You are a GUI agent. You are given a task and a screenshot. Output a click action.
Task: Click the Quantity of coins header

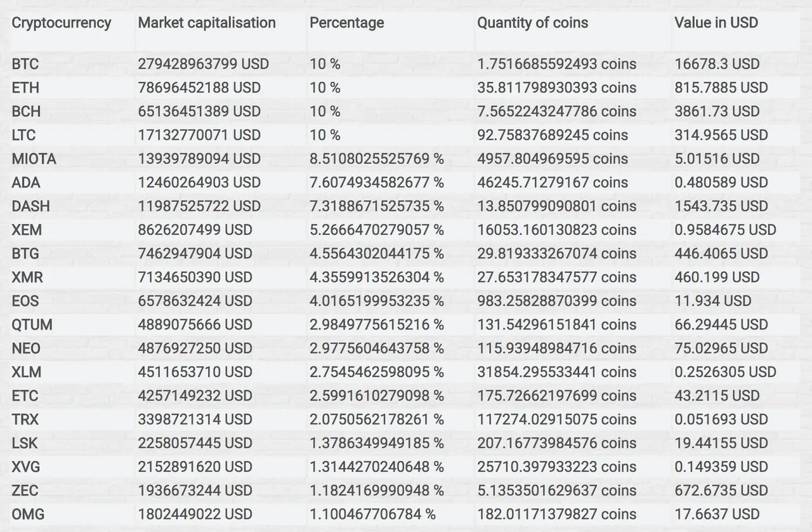[x=533, y=23]
